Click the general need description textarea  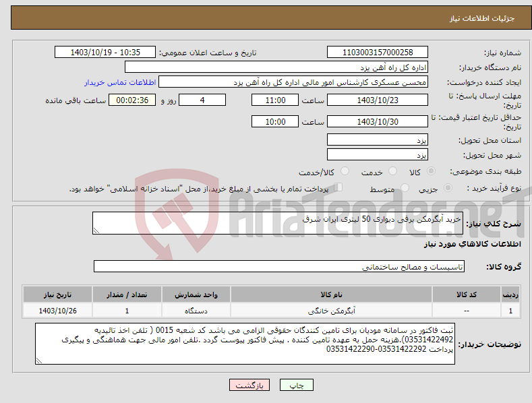click(278, 223)
